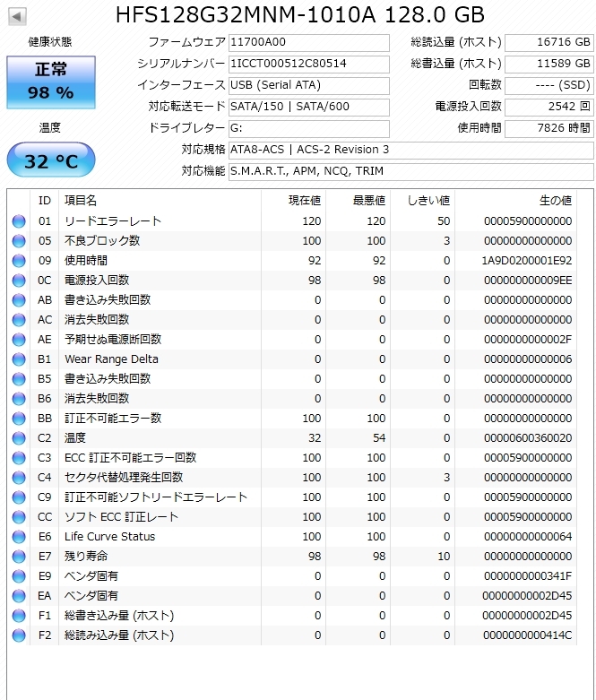This screenshot has height=700, width=596.
Task: Click the firmware field 11700A00
Action: pyautogui.click(x=309, y=43)
